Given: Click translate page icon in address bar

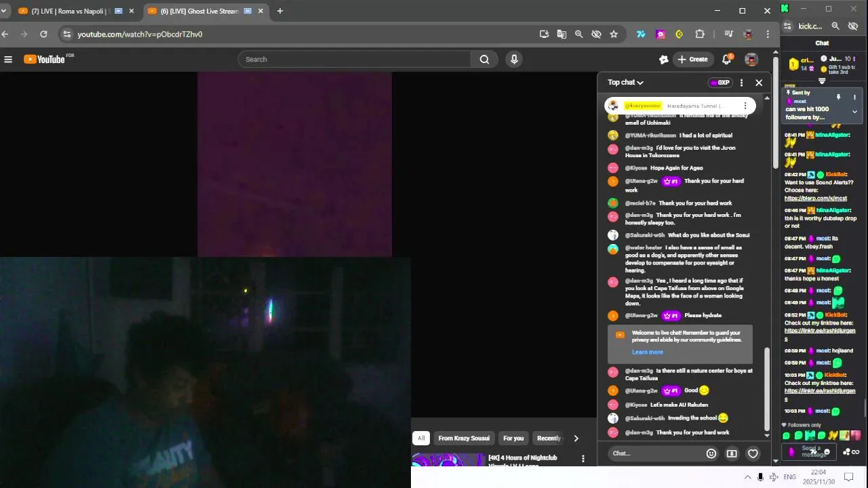Looking at the screenshot, I should (561, 34).
